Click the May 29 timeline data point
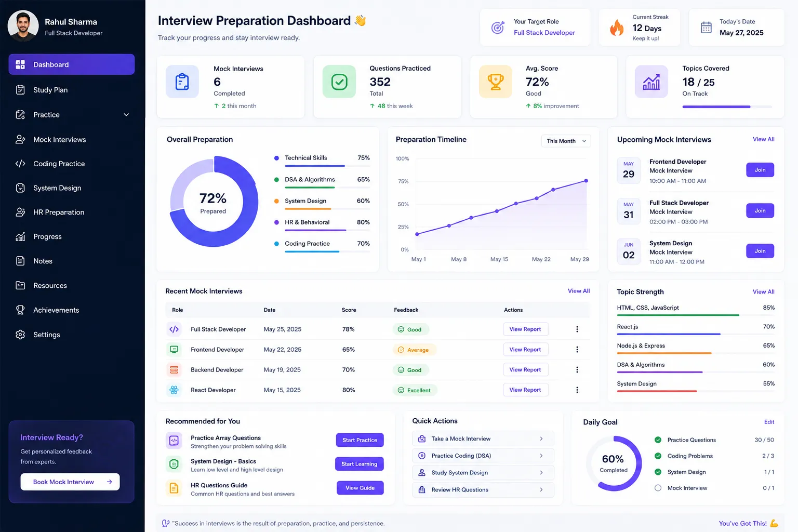Viewport: 798px width, 532px height. tap(586, 181)
